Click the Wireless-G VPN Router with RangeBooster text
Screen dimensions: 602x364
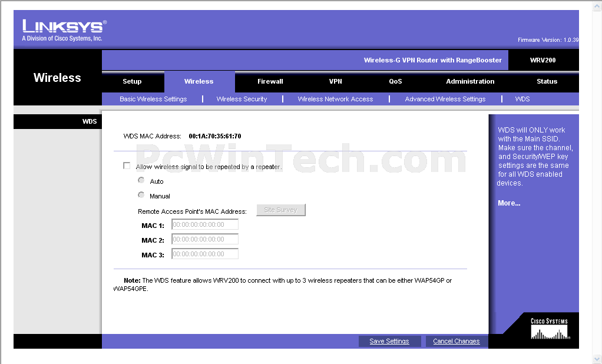pyautogui.click(x=433, y=60)
